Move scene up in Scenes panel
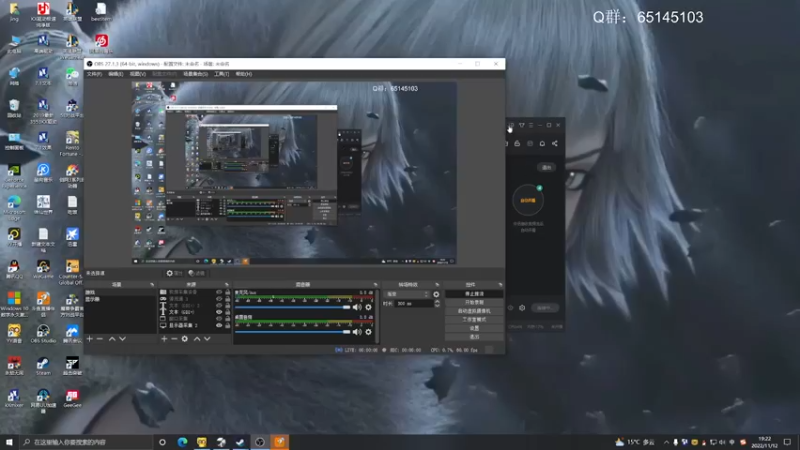Image resolution: width=800 pixels, height=450 pixels. [x=112, y=339]
